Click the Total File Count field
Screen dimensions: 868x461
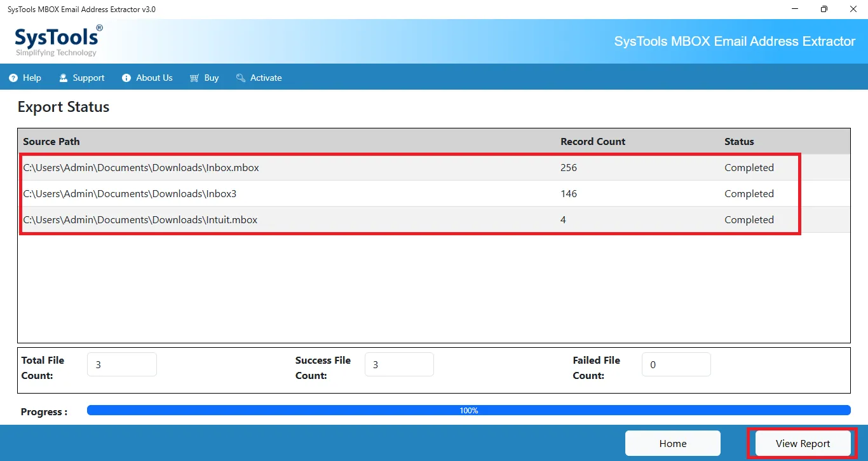click(122, 364)
